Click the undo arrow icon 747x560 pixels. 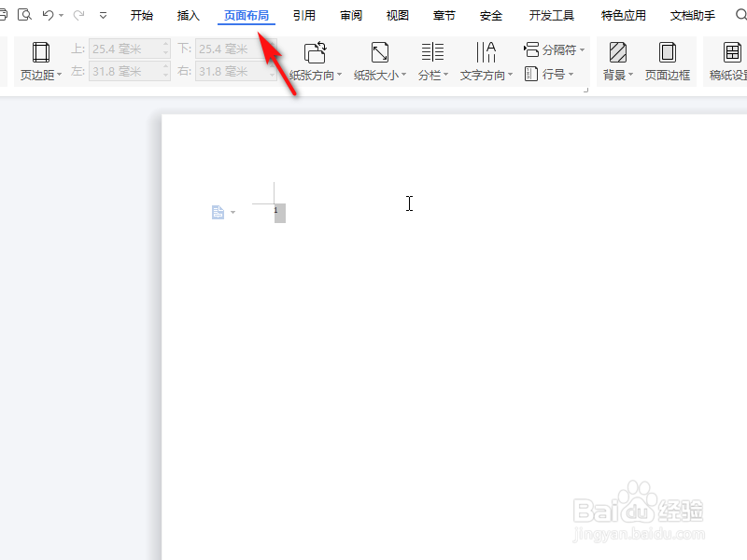49,15
